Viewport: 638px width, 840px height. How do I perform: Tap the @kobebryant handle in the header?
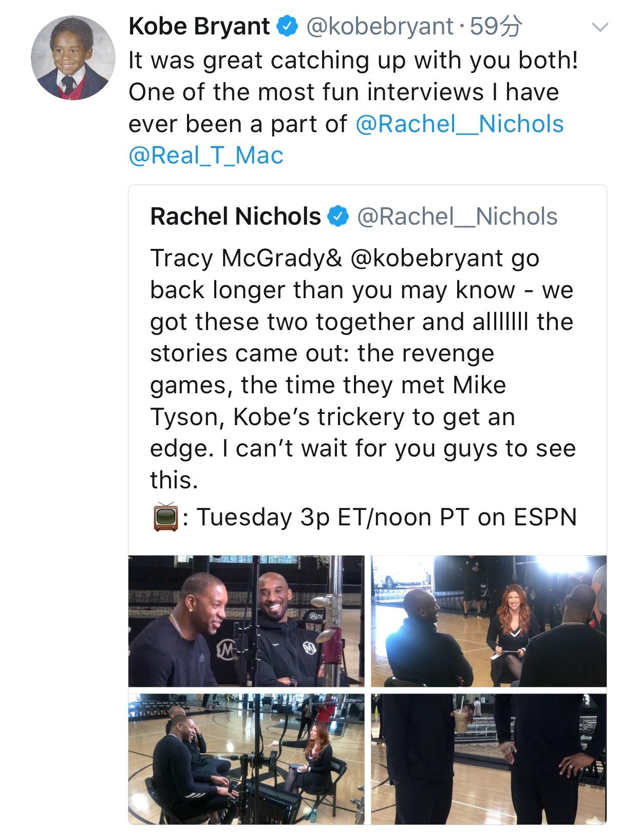pyautogui.click(x=380, y=27)
